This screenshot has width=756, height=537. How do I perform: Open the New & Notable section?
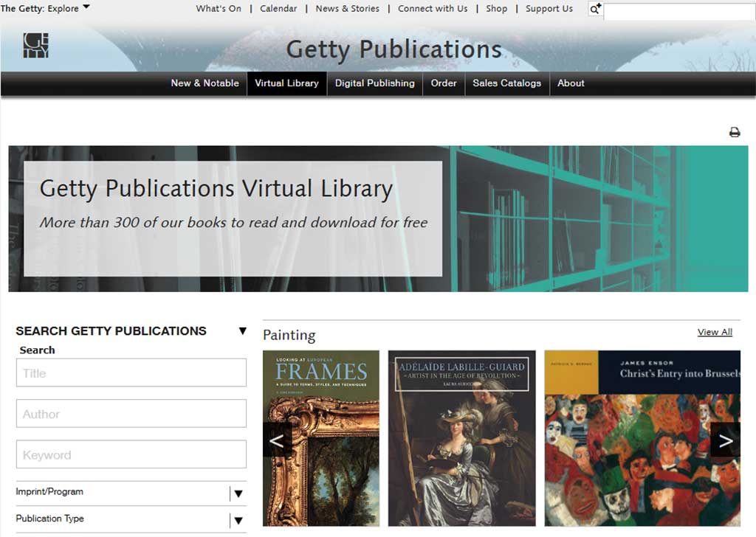pyautogui.click(x=205, y=83)
